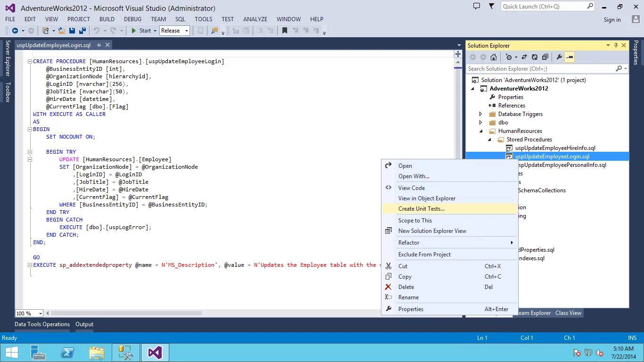Click the Collapse All icon in Solution Explorer
Image resolution: width=644 pixels, height=362 pixels.
pos(545,57)
